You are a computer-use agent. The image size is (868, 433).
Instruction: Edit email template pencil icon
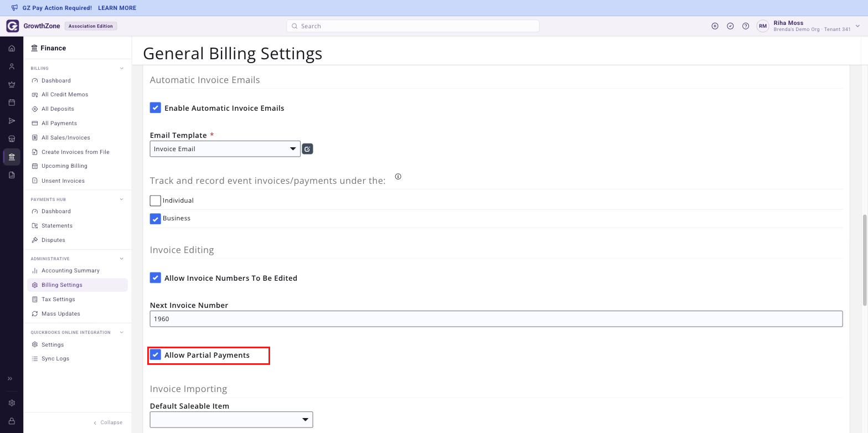pyautogui.click(x=307, y=149)
